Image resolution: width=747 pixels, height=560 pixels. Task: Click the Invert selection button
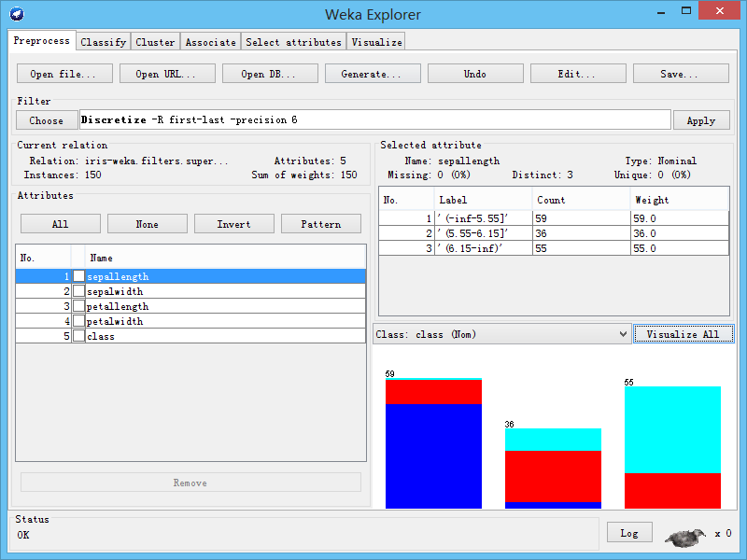234,224
